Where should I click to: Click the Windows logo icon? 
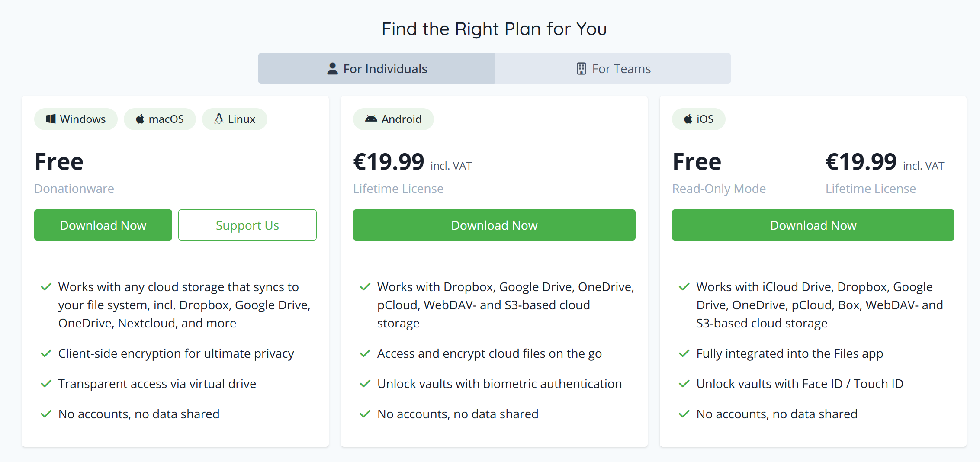51,119
